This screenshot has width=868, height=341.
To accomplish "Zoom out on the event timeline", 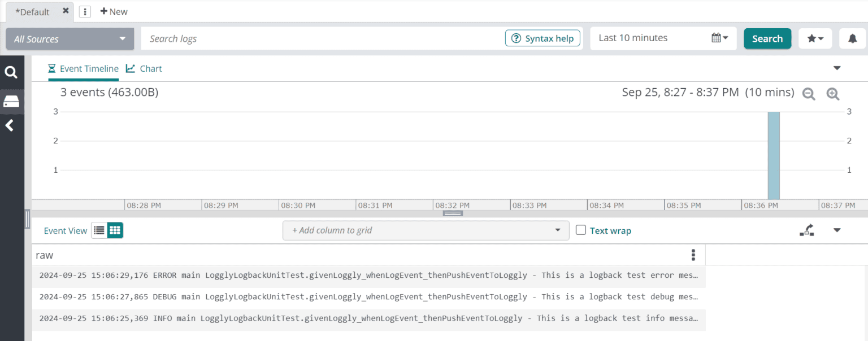I will tap(808, 94).
